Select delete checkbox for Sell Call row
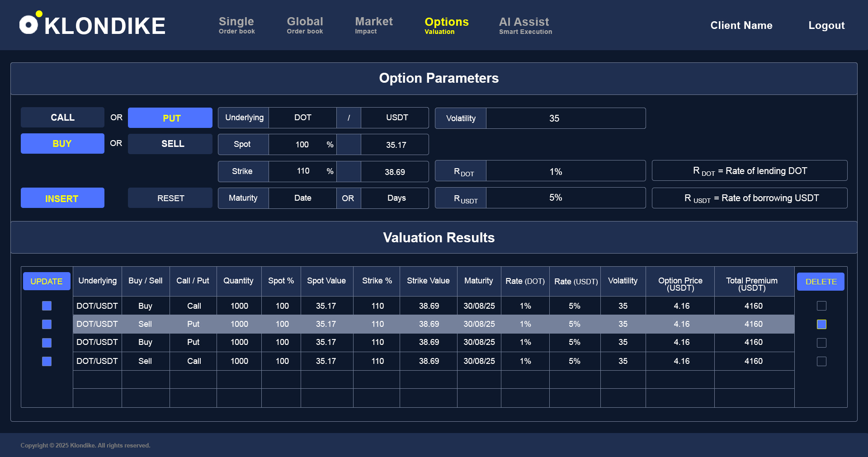Viewport: 868px width, 457px height. 821,361
